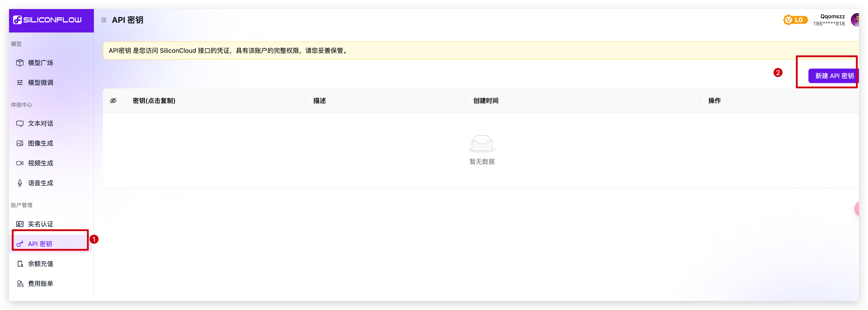Click the SiliconFlow logo
Screen dimensions: 868x310
pos(47,20)
